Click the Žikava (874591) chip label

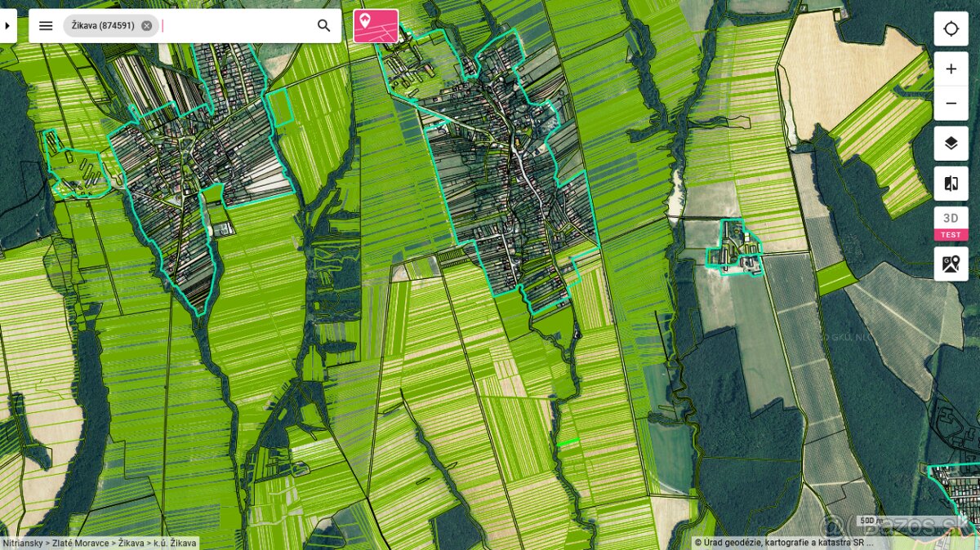point(102,26)
